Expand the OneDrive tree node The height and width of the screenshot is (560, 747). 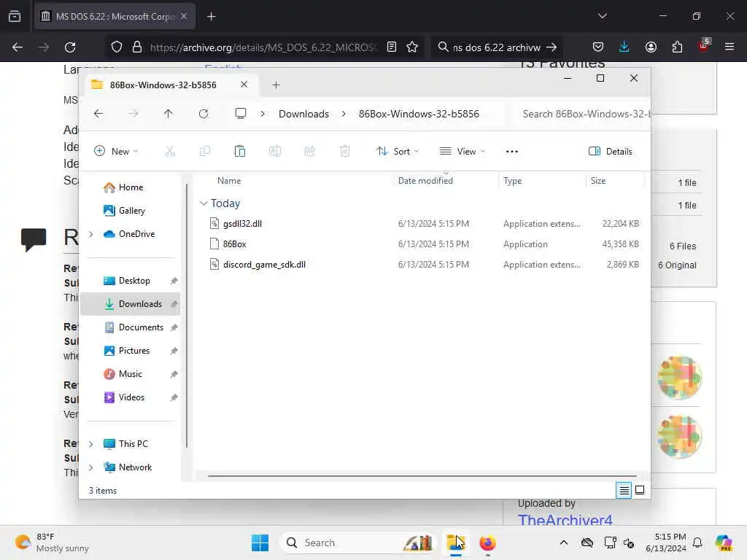coord(91,234)
